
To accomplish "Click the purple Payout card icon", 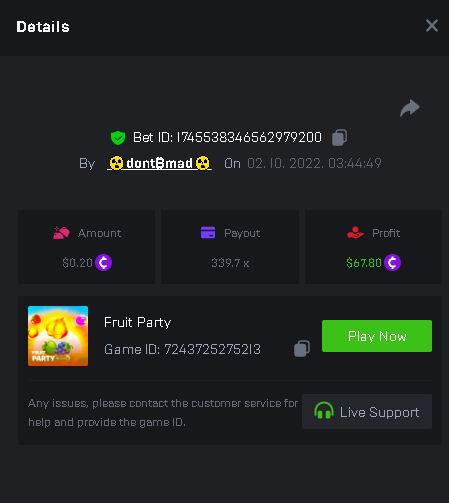I will point(208,233).
